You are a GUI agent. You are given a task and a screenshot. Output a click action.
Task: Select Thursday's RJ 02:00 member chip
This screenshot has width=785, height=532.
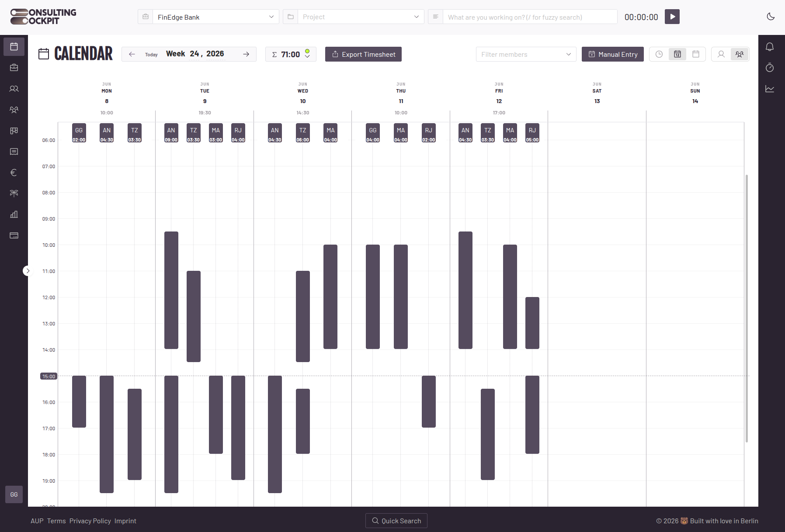click(x=428, y=133)
